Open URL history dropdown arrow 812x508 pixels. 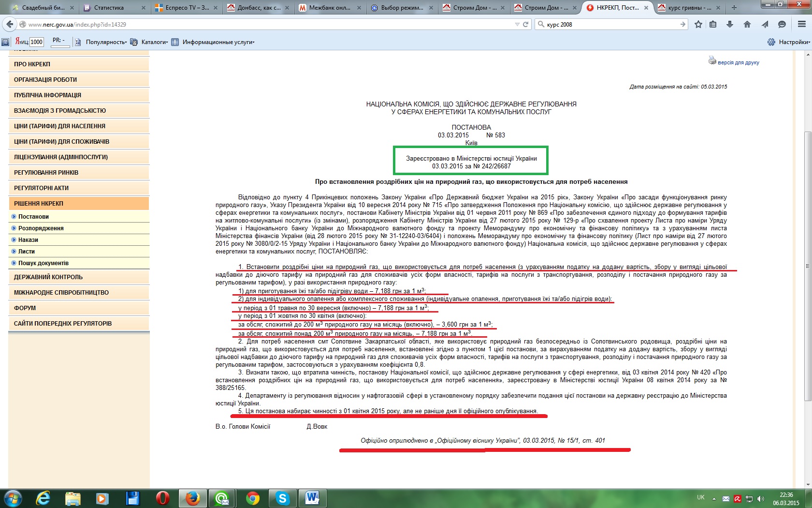click(x=517, y=24)
